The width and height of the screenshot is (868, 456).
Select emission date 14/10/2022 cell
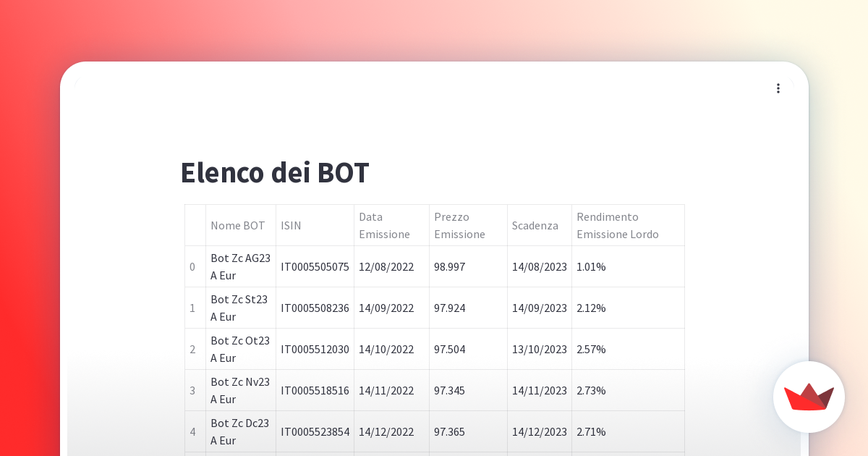392,349
